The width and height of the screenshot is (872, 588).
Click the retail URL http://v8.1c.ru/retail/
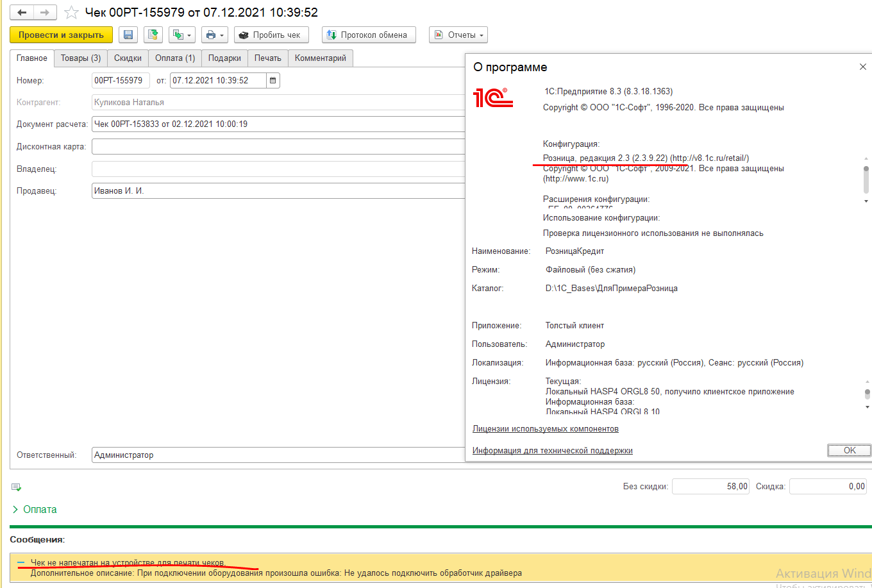point(710,158)
